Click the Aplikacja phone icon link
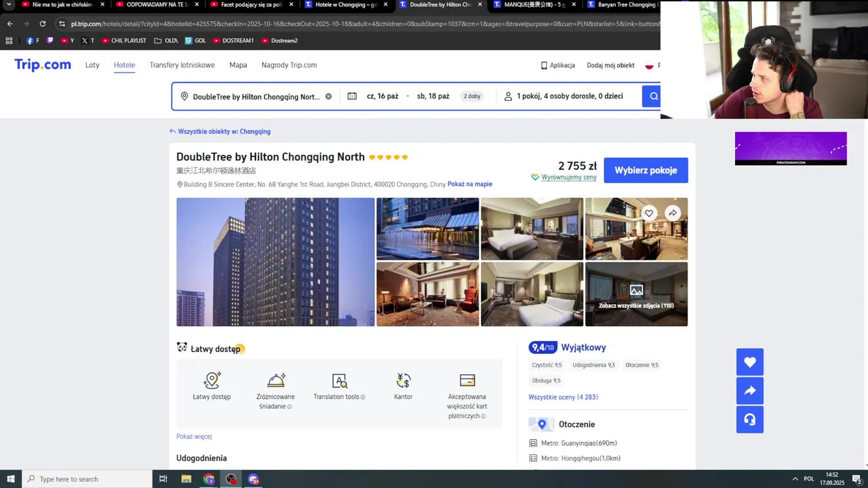868x488 pixels. [x=557, y=66]
